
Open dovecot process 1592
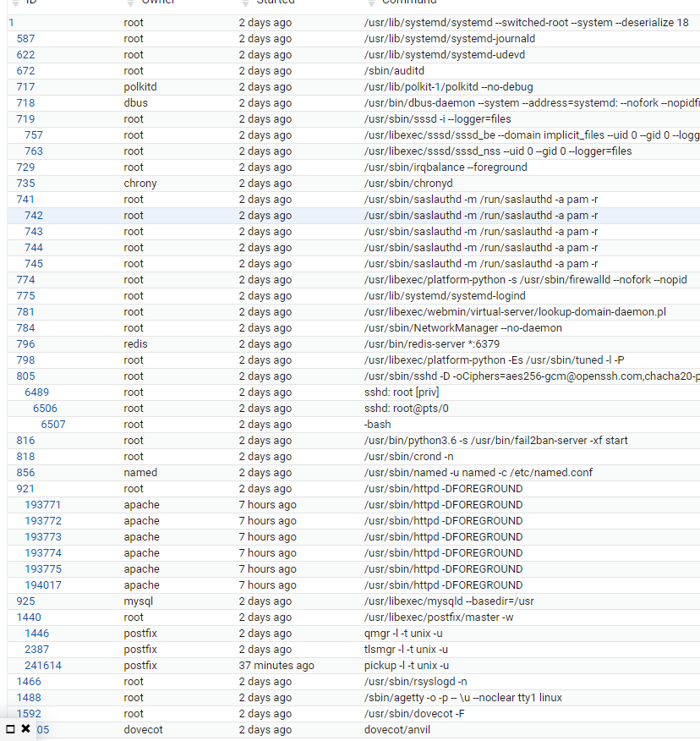[29, 714]
